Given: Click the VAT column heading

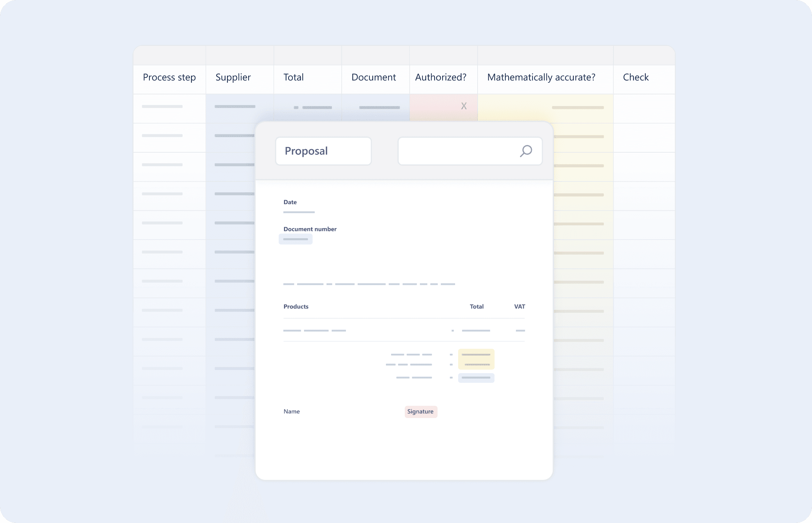Looking at the screenshot, I should pyautogui.click(x=519, y=306).
